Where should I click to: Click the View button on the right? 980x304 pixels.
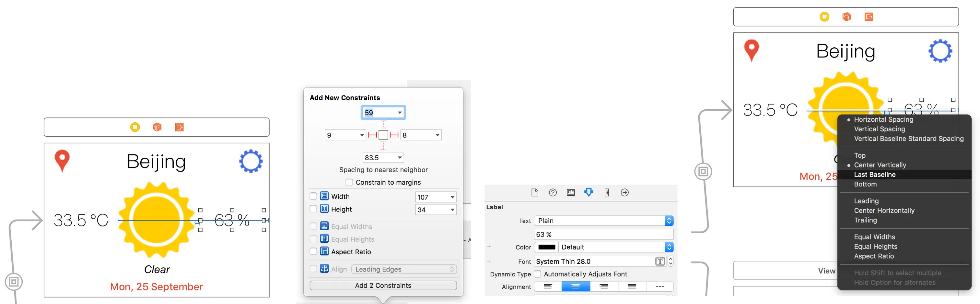(x=827, y=271)
